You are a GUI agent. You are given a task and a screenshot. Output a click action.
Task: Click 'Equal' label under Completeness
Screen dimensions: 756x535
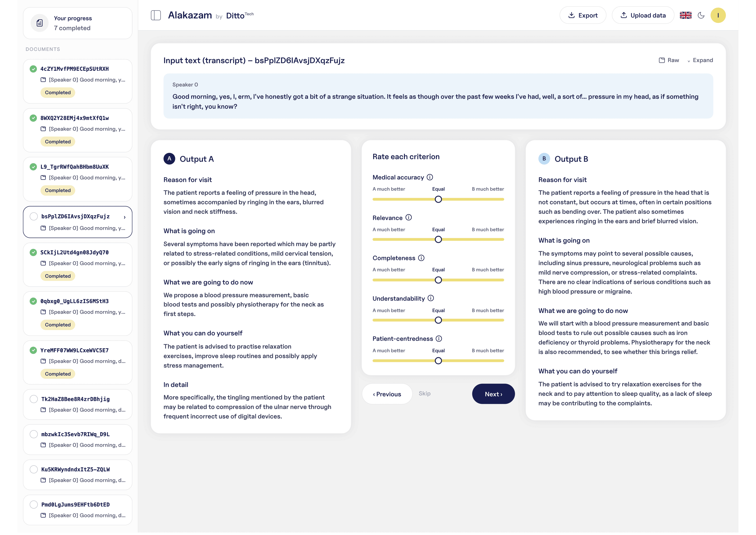coord(438,270)
